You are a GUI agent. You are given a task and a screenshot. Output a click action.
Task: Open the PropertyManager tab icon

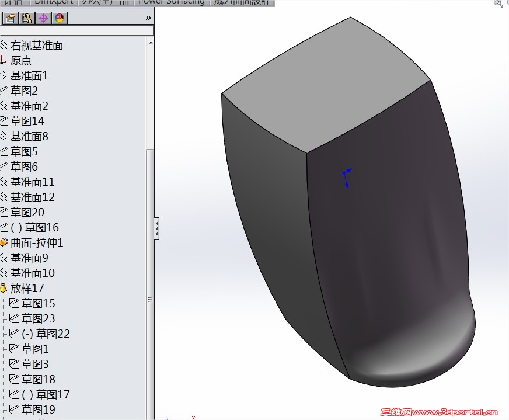pyautogui.click(x=10, y=18)
